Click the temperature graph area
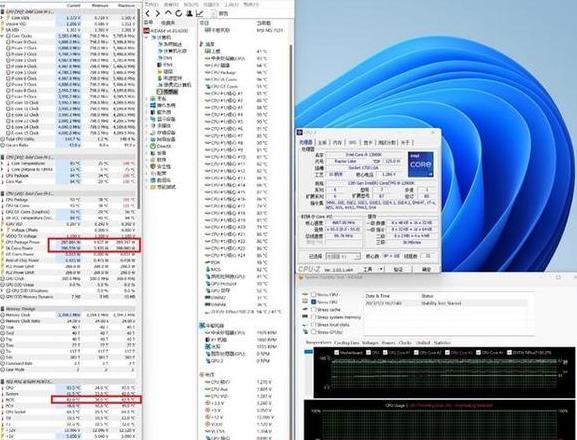 point(443,372)
